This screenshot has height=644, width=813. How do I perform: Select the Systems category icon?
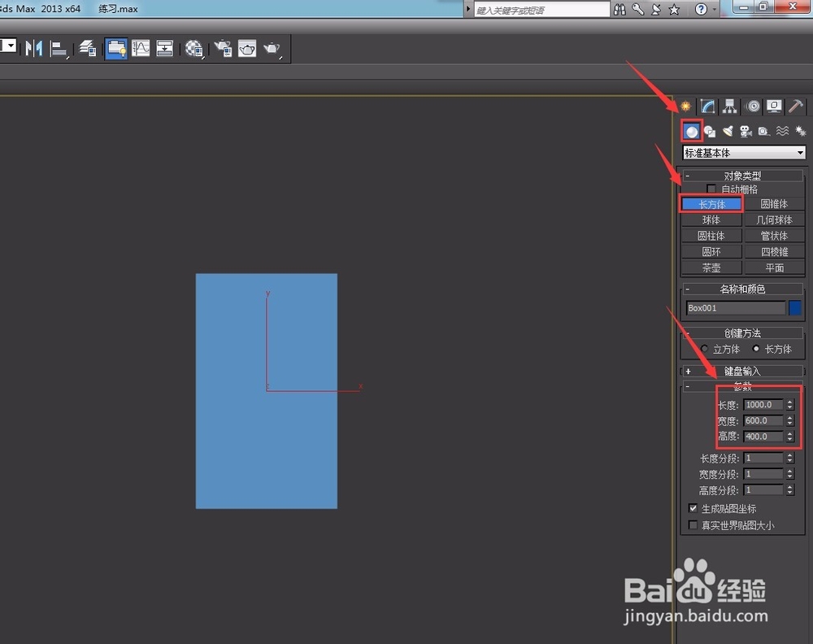click(801, 131)
